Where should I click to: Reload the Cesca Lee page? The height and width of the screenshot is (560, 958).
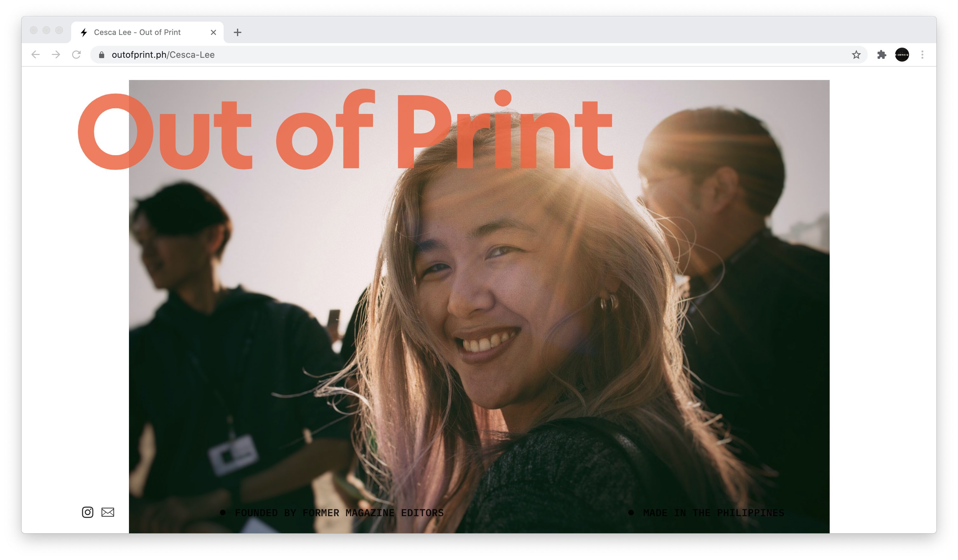[x=77, y=55]
